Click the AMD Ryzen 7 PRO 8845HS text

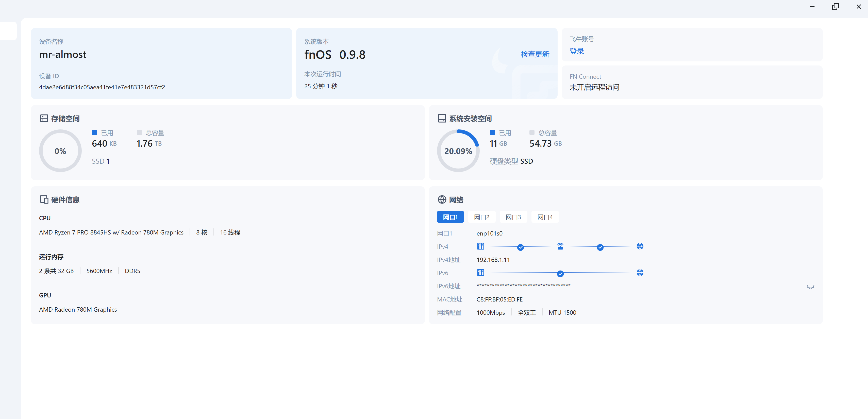111,232
